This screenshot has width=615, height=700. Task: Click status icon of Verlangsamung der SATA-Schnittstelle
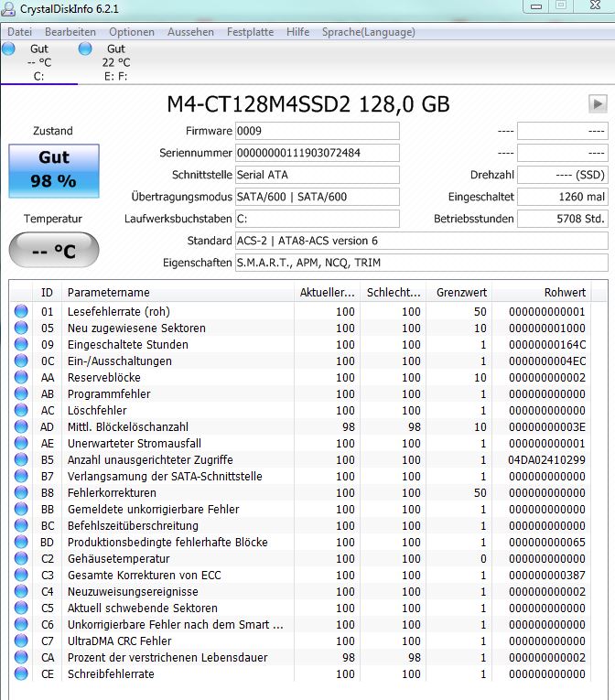21,476
